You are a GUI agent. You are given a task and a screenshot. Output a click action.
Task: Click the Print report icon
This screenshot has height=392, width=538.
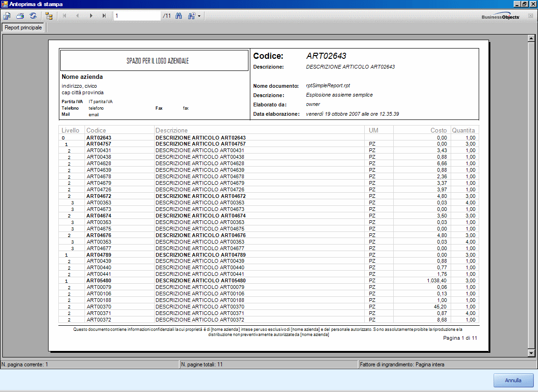[x=20, y=16]
